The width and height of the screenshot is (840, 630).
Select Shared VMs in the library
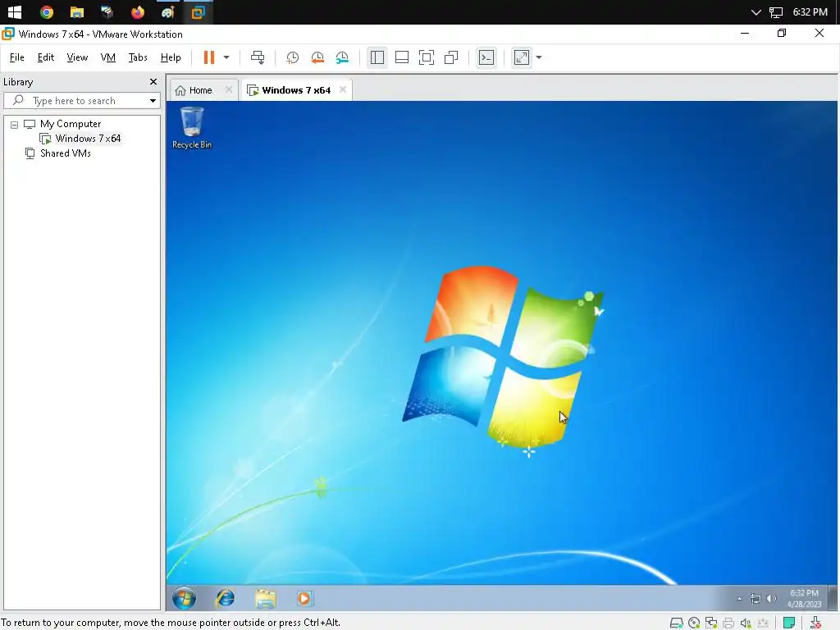pyautogui.click(x=66, y=153)
